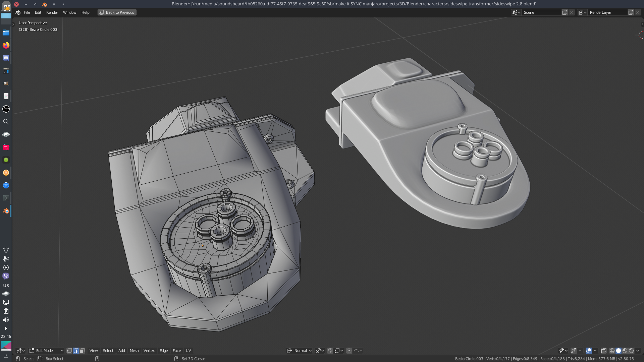Screen dimensions: 644x362
Task: Open Firefox from the dock
Action: tap(6, 45)
